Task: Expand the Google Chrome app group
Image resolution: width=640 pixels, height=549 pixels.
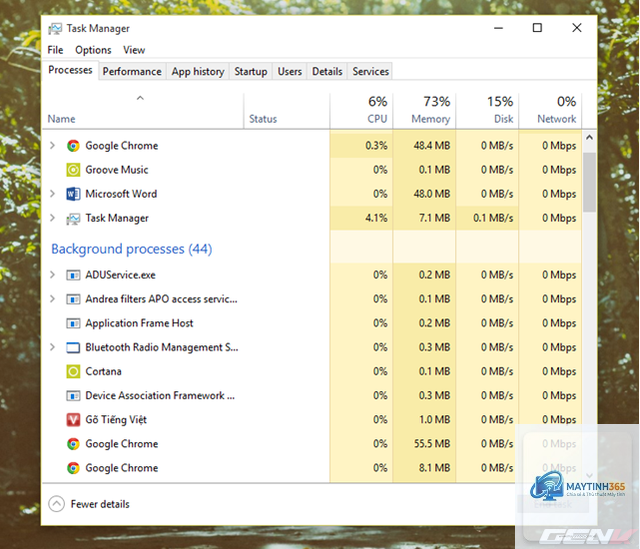Action: pyautogui.click(x=52, y=145)
